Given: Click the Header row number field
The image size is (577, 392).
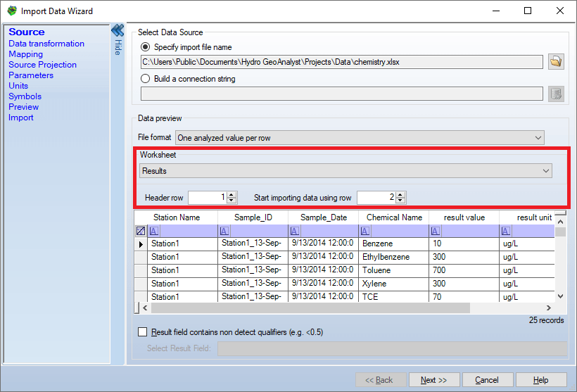Looking at the screenshot, I should coord(208,198).
